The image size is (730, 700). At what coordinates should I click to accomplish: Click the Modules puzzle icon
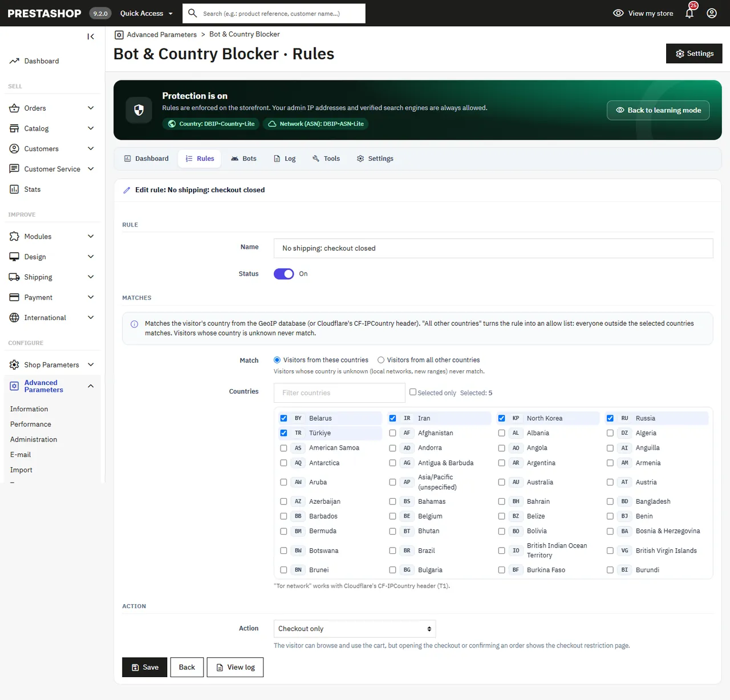(x=14, y=236)
